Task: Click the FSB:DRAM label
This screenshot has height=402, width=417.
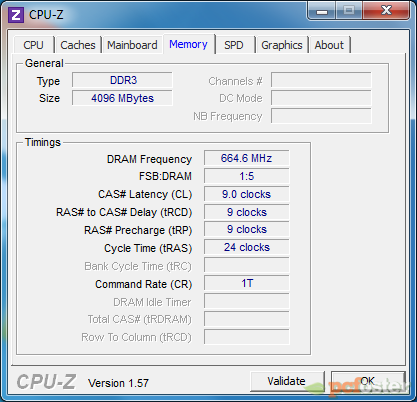Action: (165, 176)
